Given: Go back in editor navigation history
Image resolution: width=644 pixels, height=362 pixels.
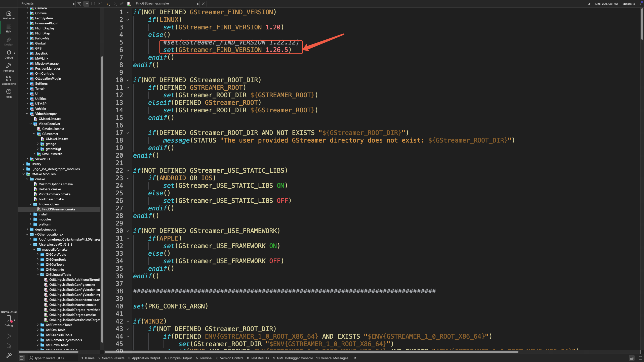Looking at the screenshot, I should (x=108, y=4).
